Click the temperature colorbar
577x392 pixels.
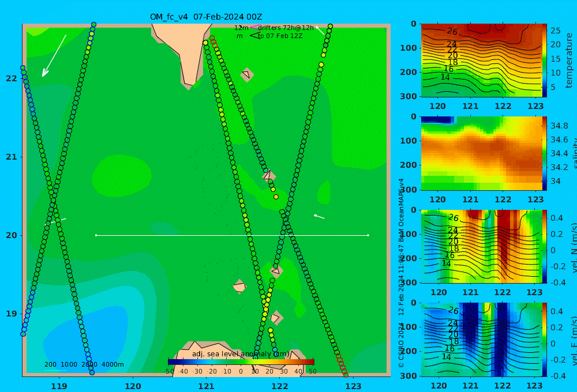(x=545, y=61)
